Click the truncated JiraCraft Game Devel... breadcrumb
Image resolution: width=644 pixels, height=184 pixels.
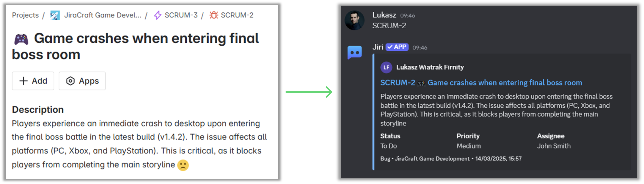coord(102,15)
